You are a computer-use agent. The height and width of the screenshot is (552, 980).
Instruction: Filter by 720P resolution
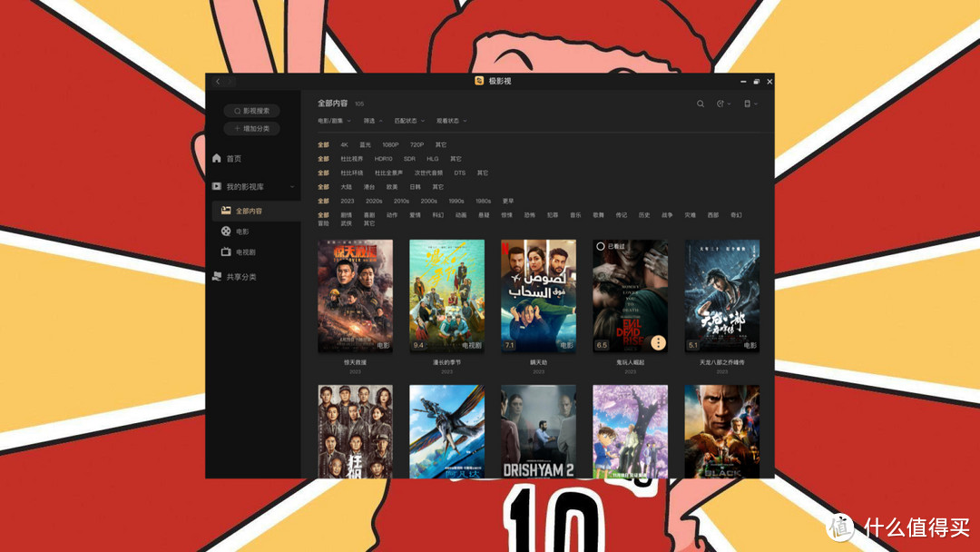point(416,145)
